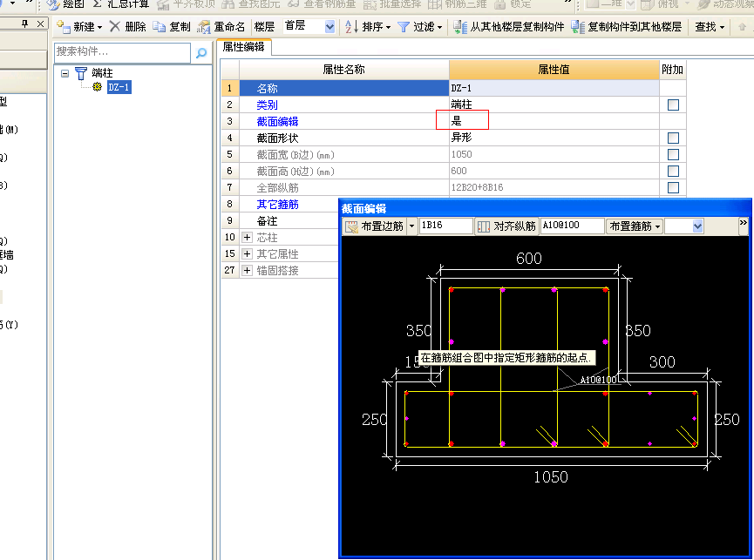Tick the 附加 checkbox for 全部纵筋
This screenshot has height=560, width=754.
point(673,188)
